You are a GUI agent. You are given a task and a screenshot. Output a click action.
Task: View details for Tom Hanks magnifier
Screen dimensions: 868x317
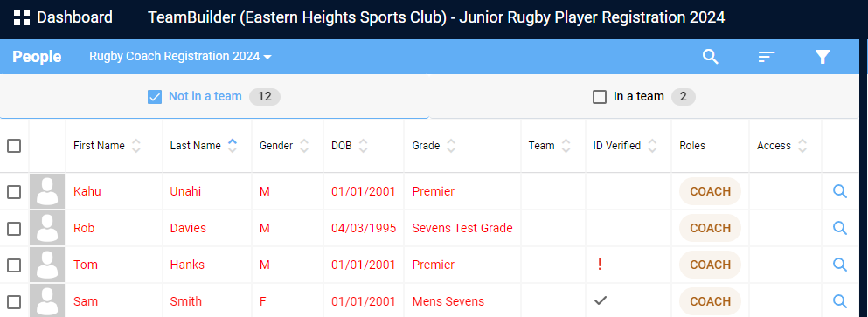(840, 265)
